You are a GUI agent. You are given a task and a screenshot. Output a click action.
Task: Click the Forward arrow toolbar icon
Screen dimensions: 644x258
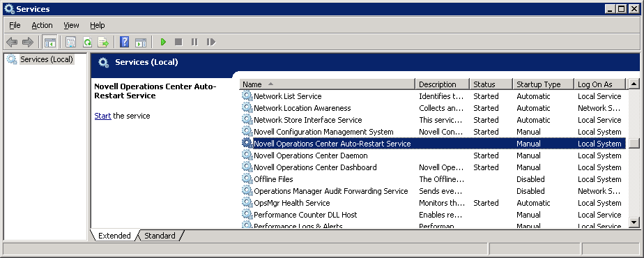tap(27, 42)
